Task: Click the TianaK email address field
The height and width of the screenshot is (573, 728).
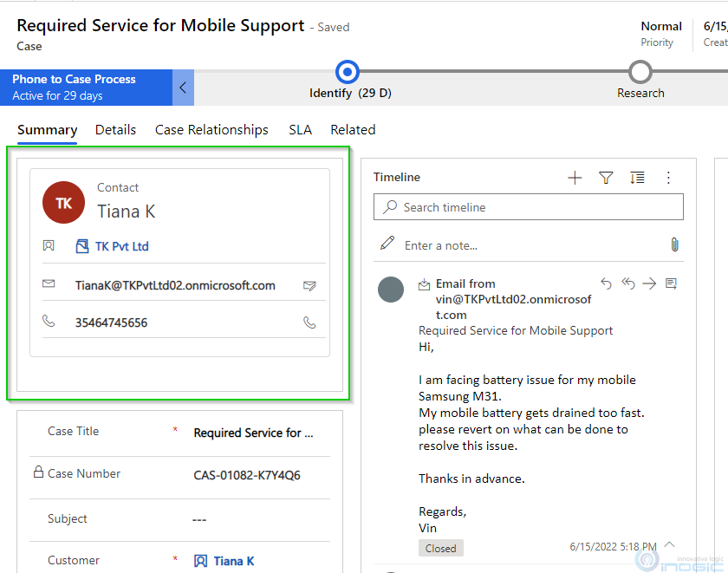Action: pyautogui.click(x=175, y=285)
